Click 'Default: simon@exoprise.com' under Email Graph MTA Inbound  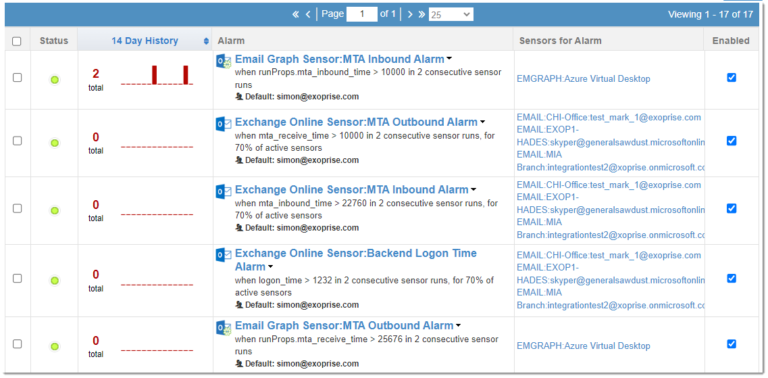[302, 96]
